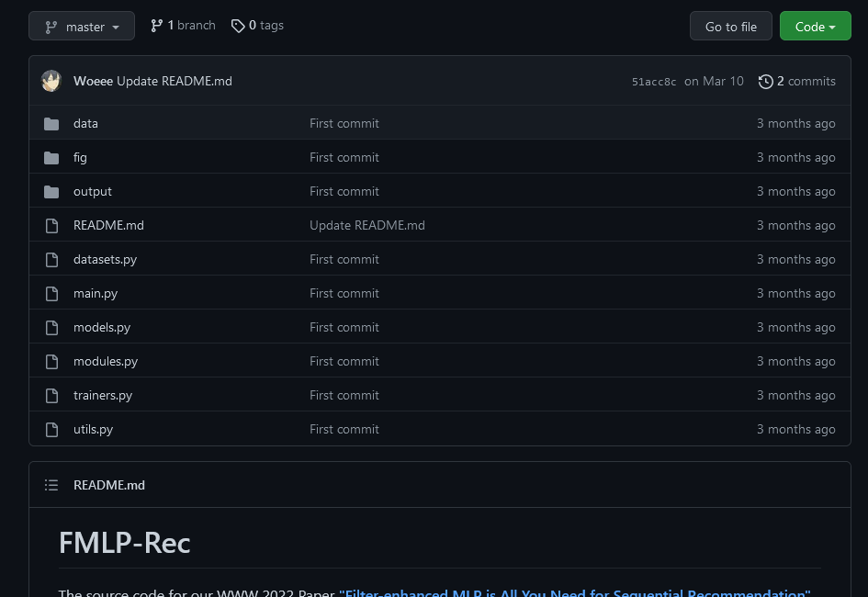Screen dimensions: 868x597
Task: Open First commit message in data row
Action: [x=344, y=123]
